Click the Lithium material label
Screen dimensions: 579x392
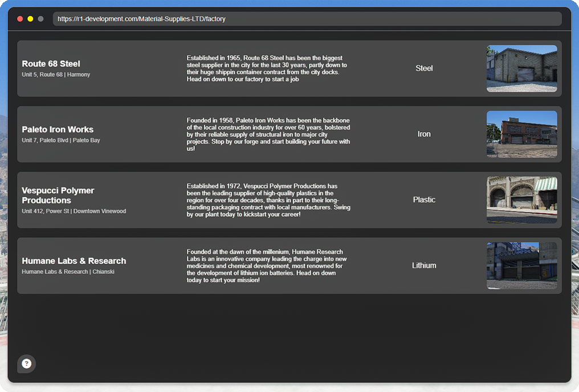click(424, 266)
